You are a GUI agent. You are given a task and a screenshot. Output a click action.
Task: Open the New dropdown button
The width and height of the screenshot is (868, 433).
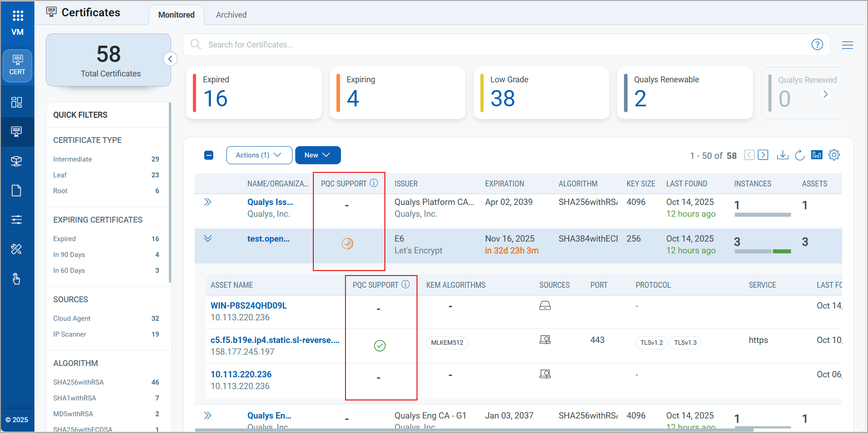(x=317, y=155)
